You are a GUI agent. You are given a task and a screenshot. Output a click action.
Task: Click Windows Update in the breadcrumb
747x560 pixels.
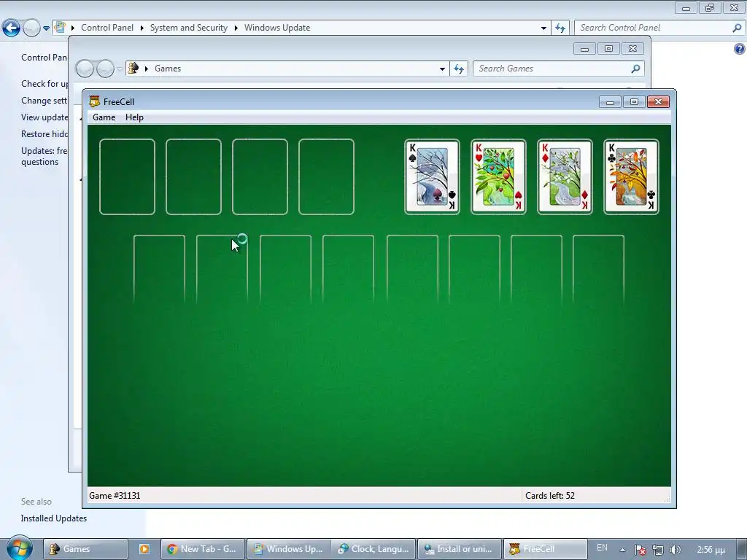tap(277, 28)
